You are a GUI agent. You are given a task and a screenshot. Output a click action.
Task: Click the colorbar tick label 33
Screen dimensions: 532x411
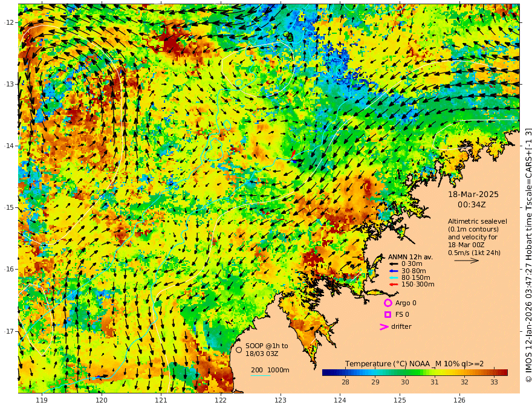tap(494, 382)
